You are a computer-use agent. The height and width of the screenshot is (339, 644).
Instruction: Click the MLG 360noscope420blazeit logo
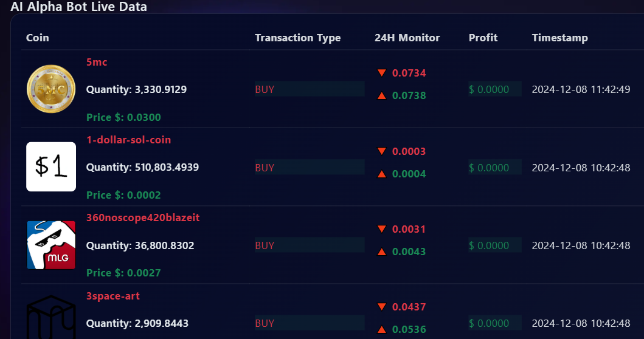[x=51, y=245]
